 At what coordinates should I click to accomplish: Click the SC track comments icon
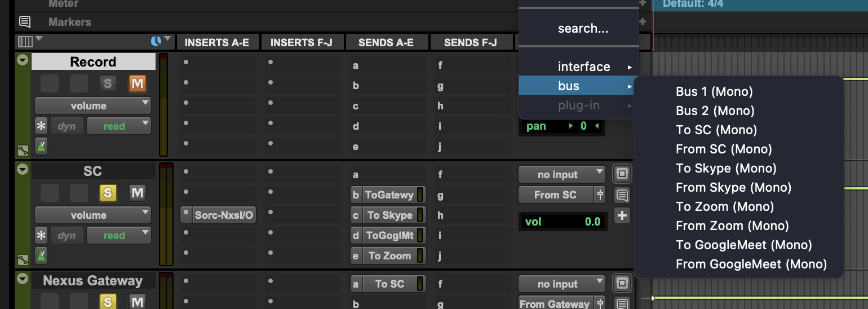pos(622,195)
